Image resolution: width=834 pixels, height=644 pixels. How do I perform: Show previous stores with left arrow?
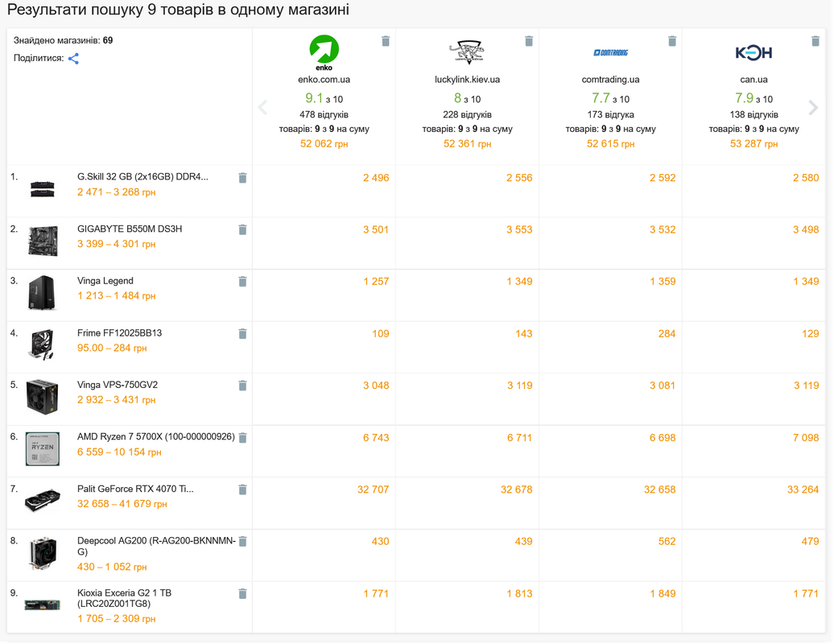coord(262,107)
